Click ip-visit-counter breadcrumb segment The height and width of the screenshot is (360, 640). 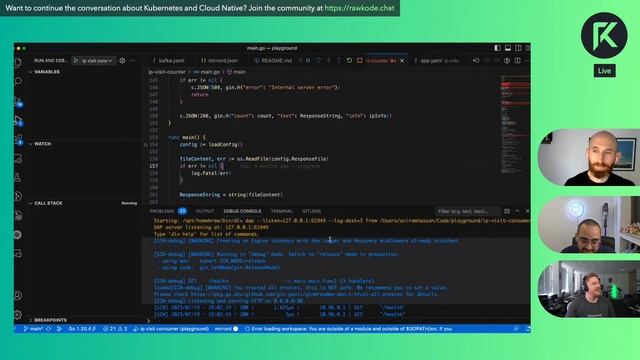(167, 72)
